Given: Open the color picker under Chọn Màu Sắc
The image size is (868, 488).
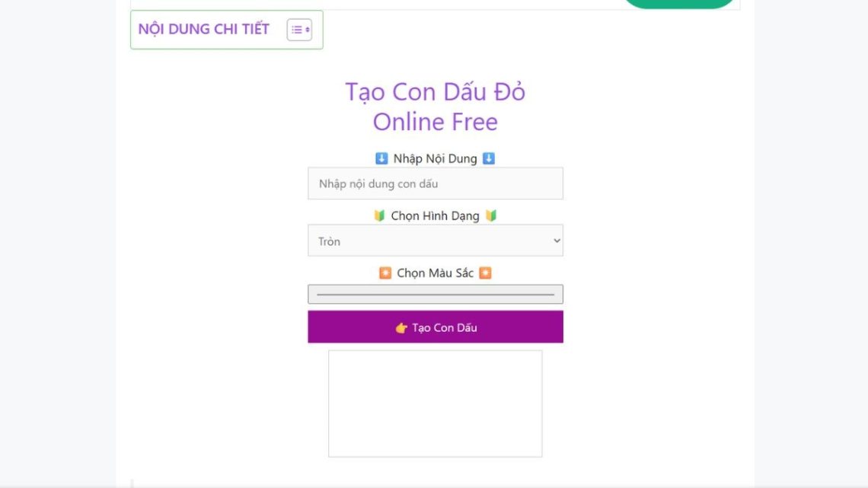Looking at the screenshot, I should point(435,295).
